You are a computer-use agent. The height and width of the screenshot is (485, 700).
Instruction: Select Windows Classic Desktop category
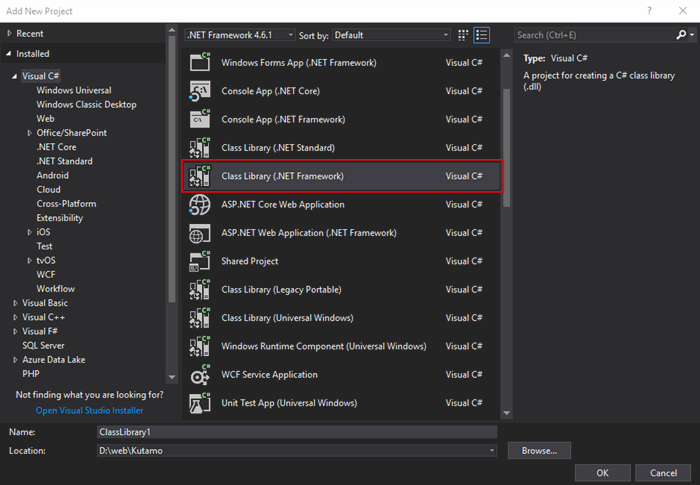87,105
